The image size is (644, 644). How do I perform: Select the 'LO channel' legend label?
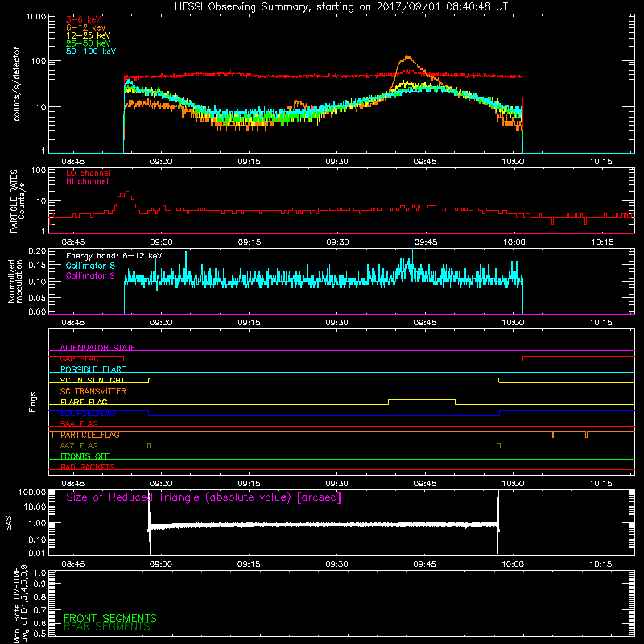click(89, 173)
